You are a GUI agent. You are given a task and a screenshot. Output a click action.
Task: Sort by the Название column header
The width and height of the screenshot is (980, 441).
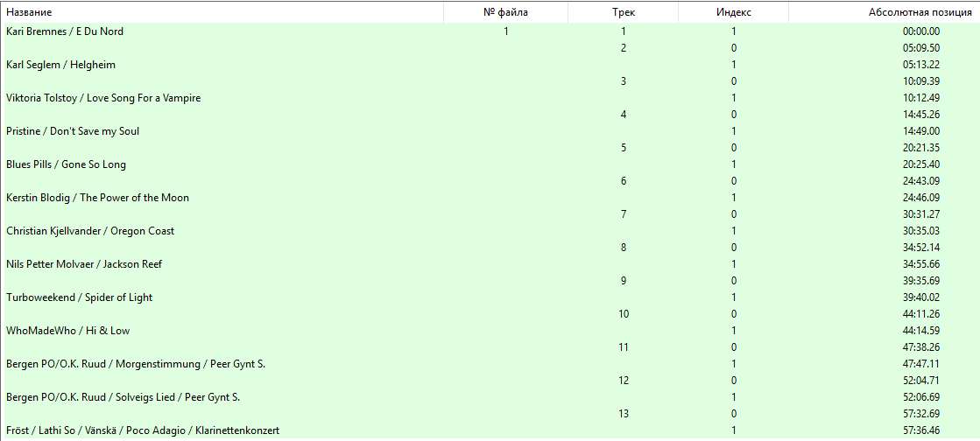[222, 12]
